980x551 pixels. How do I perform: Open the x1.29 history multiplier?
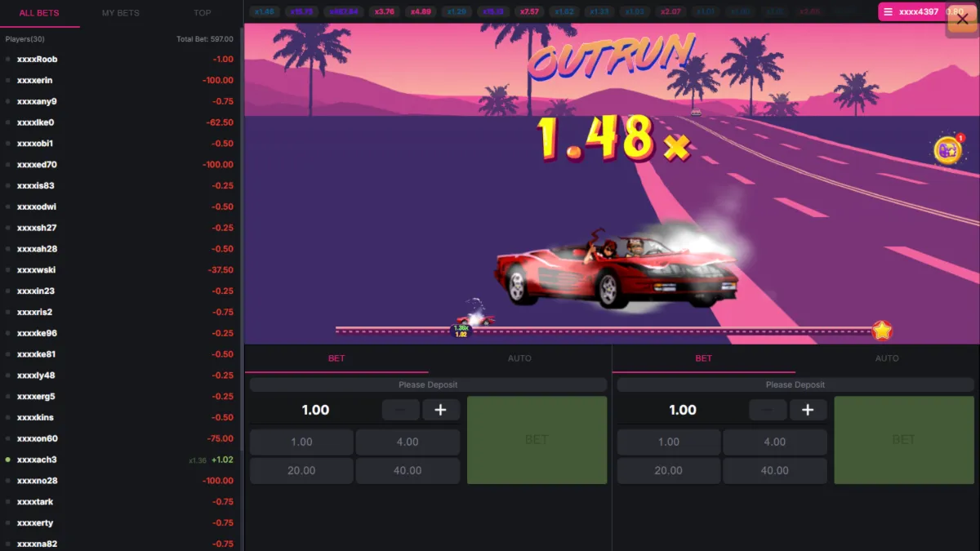(x=457, y=12)
